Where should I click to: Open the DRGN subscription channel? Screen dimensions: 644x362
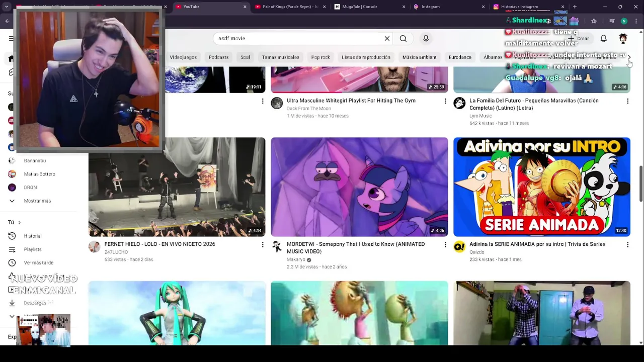[x=30, y=188]
